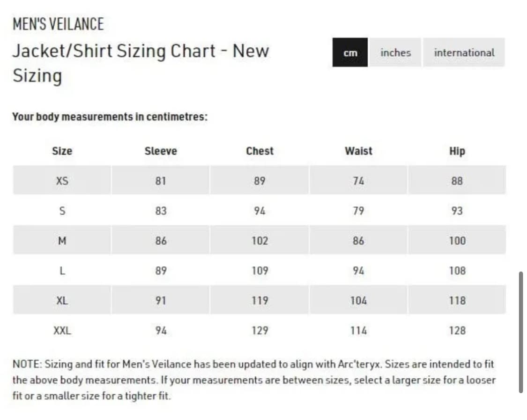Select the M size row label
The image size is (527, 420).
coord(62,240)
